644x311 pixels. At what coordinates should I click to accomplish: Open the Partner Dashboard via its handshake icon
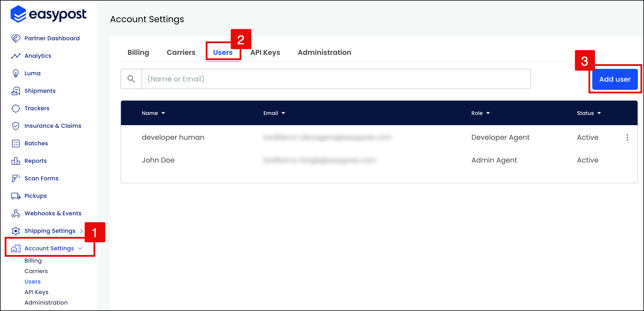point(16,38)
